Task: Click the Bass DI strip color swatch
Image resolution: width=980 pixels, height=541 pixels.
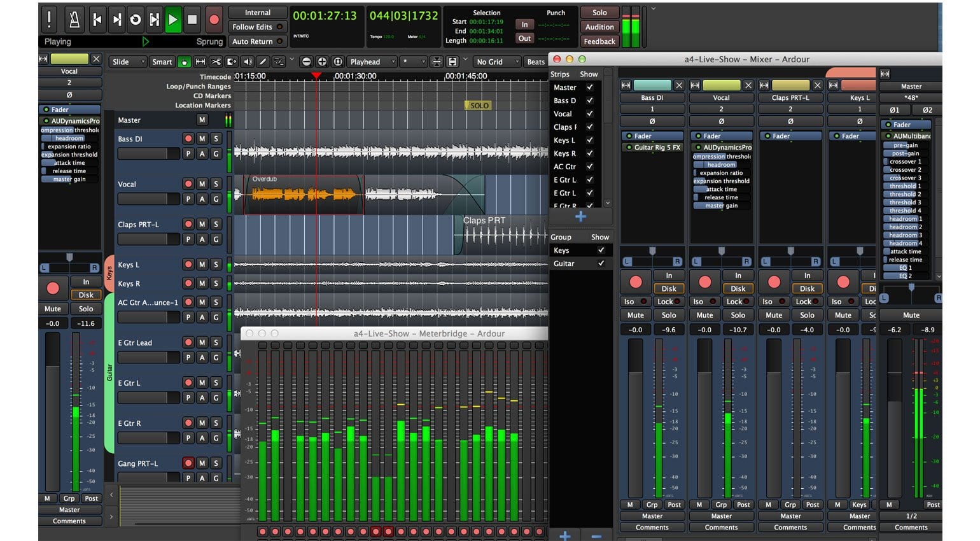Action: click(x=652, y=85)
